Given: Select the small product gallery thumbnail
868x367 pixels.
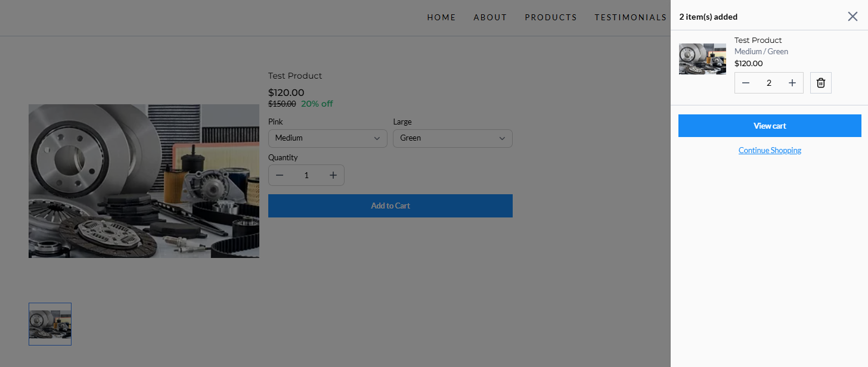Looking at the screenshot, I should point(50,324).
